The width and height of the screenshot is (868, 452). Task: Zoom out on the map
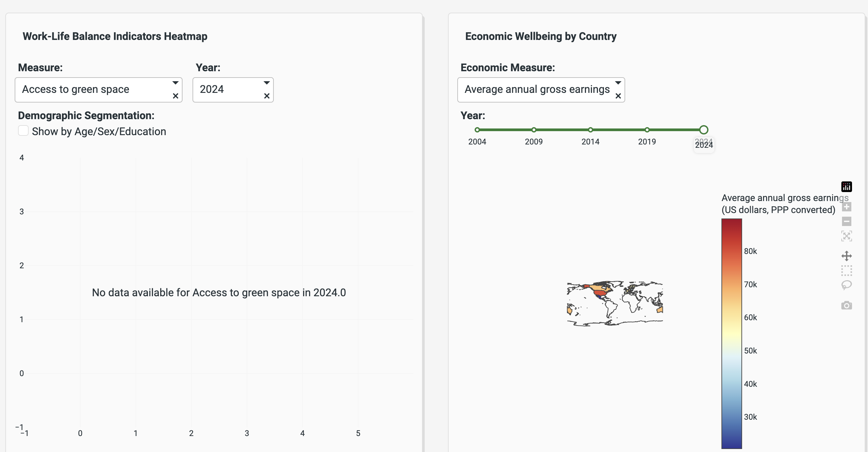(846, 221)
